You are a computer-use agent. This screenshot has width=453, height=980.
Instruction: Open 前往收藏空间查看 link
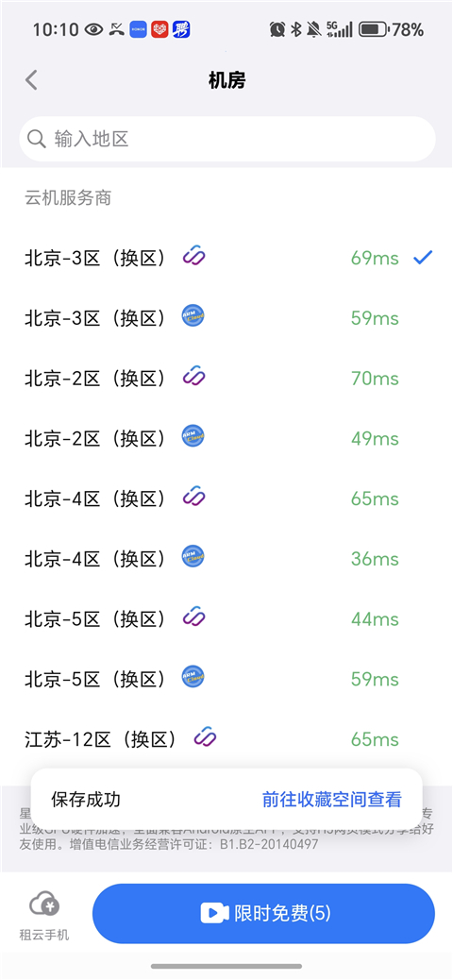point(332,799)
